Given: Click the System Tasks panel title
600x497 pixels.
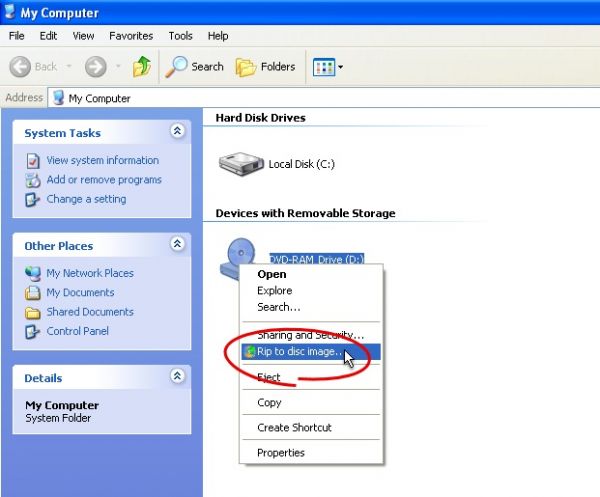Looking at the screenshot, I should point(62,133).
